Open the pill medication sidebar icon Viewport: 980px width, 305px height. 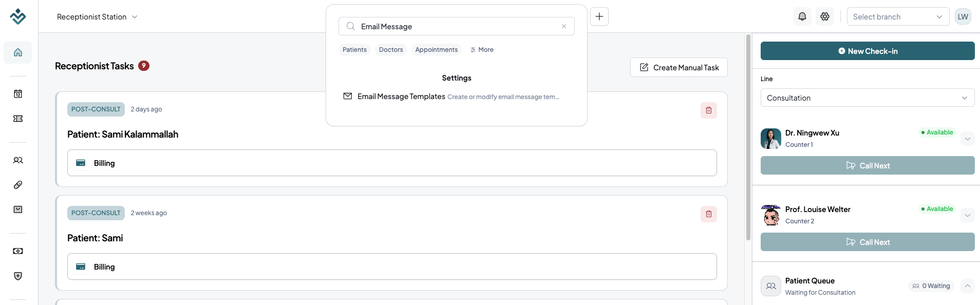point(18,185)
